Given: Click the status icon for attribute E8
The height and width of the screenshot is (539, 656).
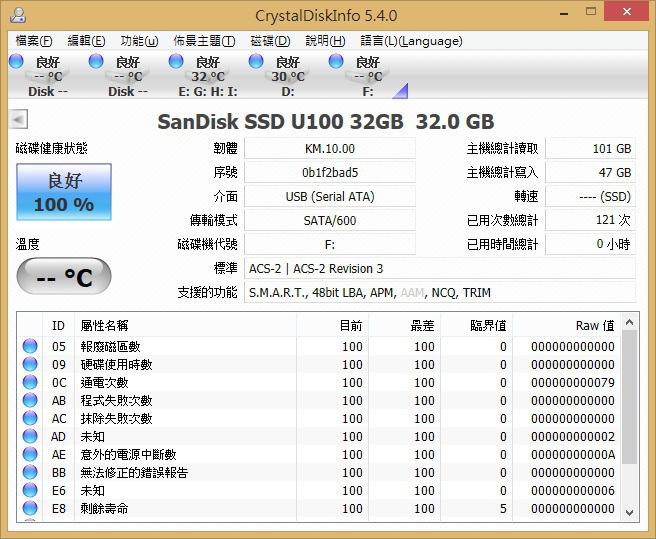Looking at the screenshot, I should (30, 509).
